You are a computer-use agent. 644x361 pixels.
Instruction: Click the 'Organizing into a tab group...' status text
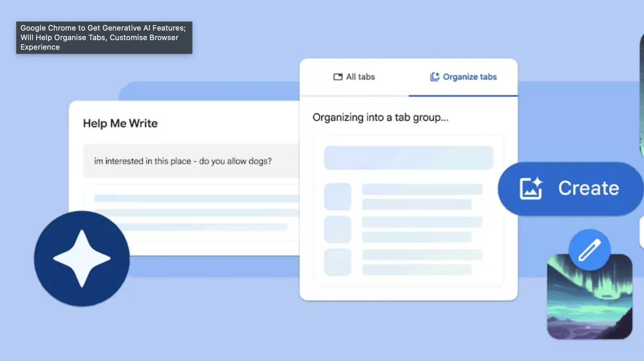(380, 118)
